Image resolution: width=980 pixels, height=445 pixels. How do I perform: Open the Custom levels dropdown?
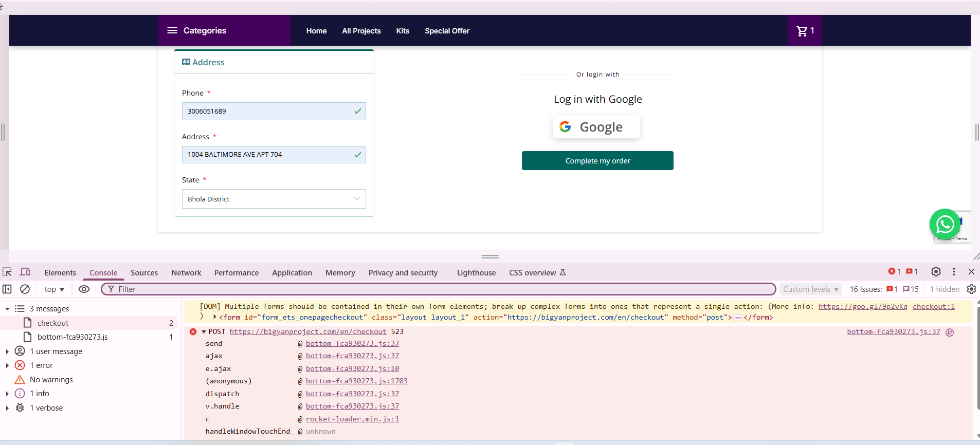click(x=810, y=289)
